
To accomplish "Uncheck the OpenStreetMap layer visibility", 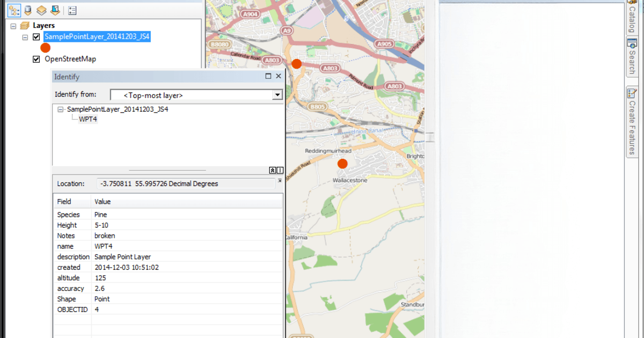I will click(36, 59).
